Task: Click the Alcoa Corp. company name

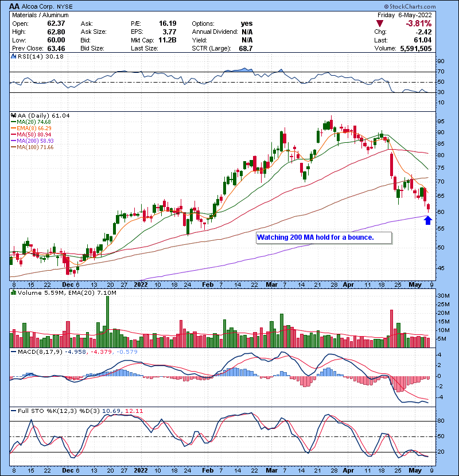Action: (38, 6)
